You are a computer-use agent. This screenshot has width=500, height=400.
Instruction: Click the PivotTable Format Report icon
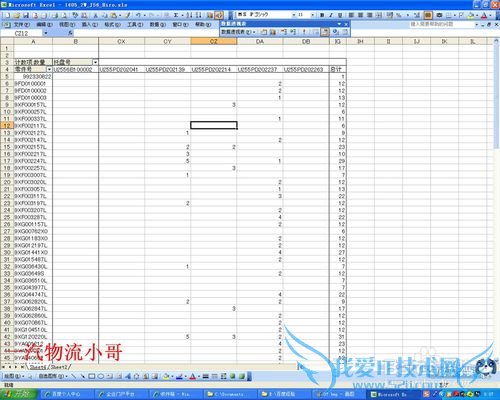264,32
